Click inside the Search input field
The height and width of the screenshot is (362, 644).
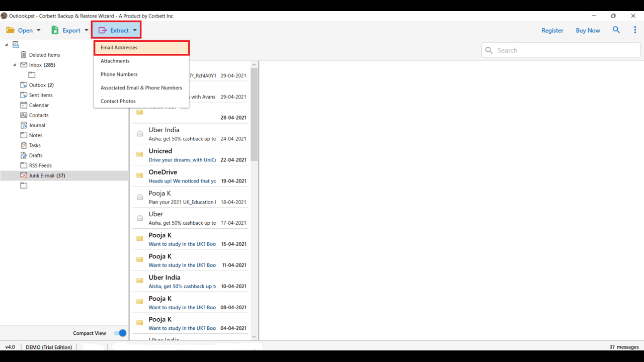(x=561, y=50)
